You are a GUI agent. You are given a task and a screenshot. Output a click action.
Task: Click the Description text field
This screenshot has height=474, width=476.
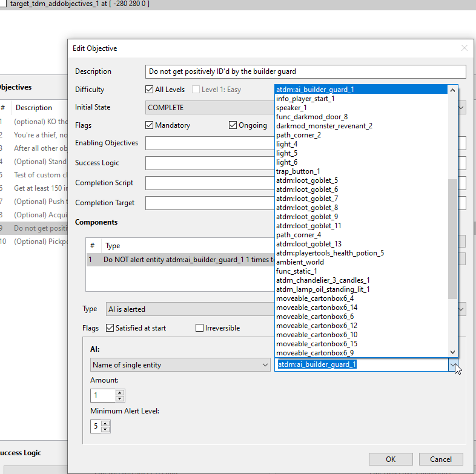point(305,71)
